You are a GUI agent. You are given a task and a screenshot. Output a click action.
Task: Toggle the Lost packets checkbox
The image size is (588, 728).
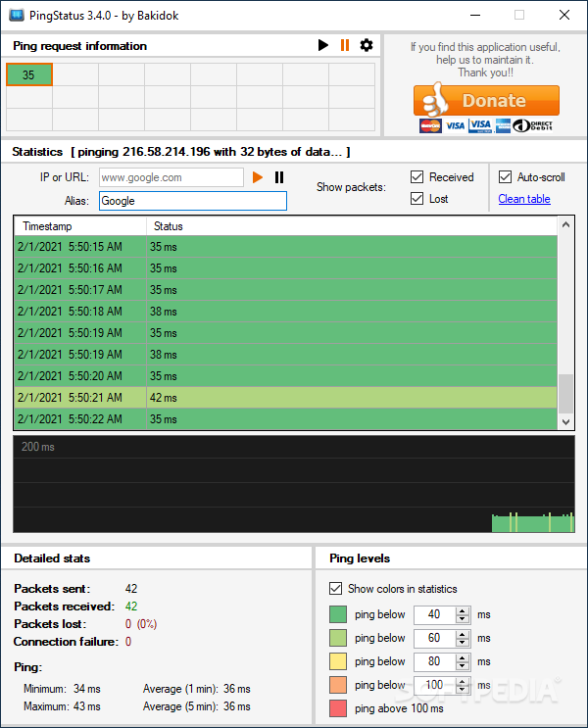point(417,199)
